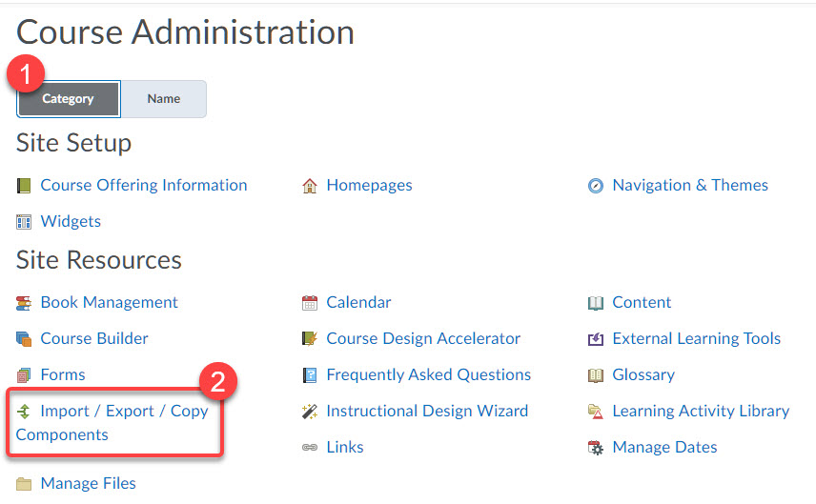Open Course Design Accelerator

(x=423, y=338)
